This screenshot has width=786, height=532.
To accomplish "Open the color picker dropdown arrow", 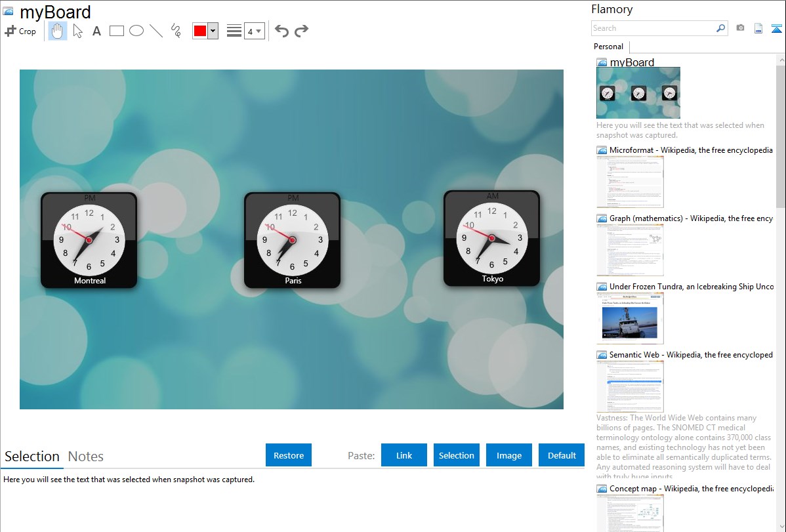I will [213, 31].
